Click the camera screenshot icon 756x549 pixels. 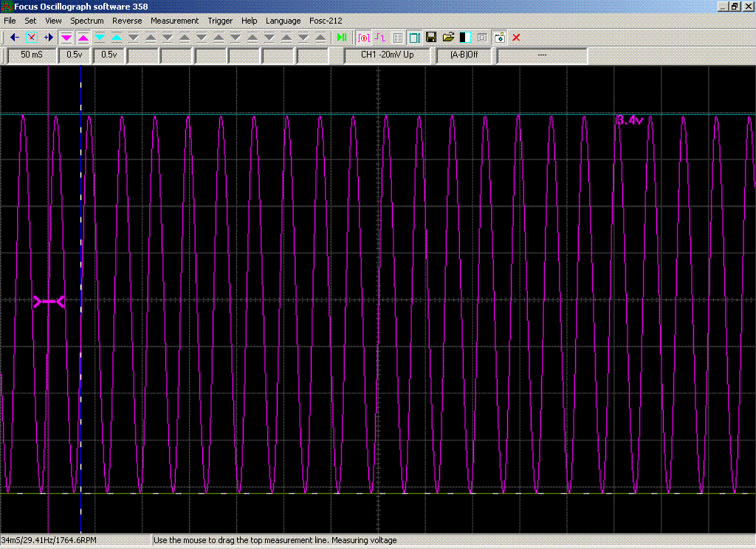[499, 37]
